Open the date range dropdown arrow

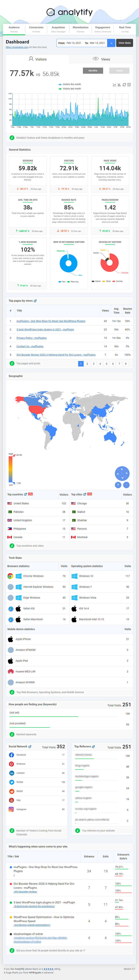(x=111, y=43)
